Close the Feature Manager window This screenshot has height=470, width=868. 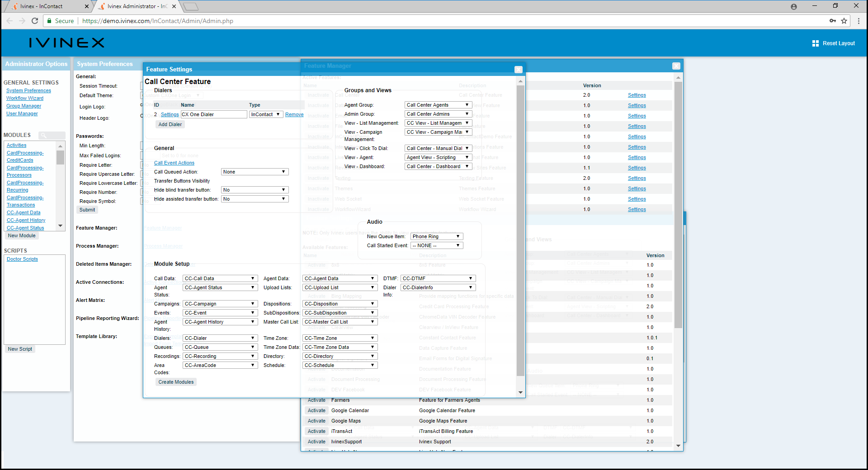pos(676,66)
